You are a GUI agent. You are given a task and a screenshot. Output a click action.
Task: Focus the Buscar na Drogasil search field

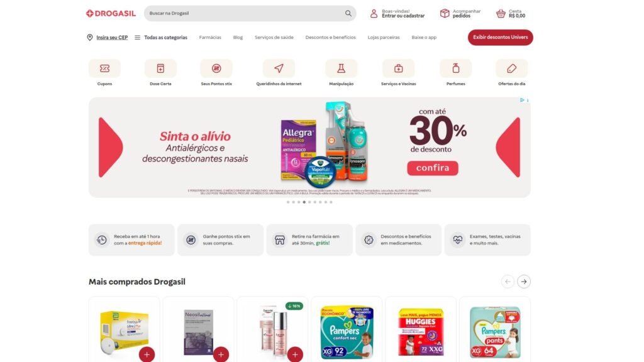click(245, 13)
